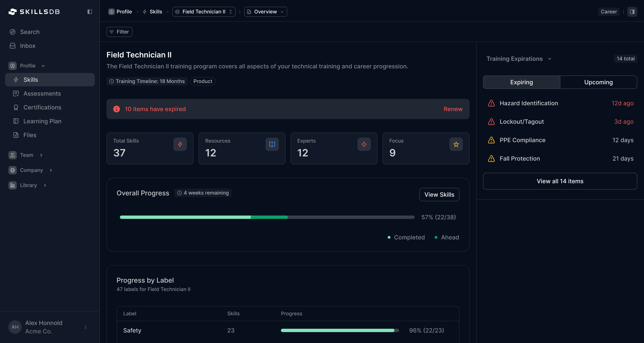Toggle the right side panel icon
The width and height of the screenshot is (644, 343).
[x=632, y=12]
